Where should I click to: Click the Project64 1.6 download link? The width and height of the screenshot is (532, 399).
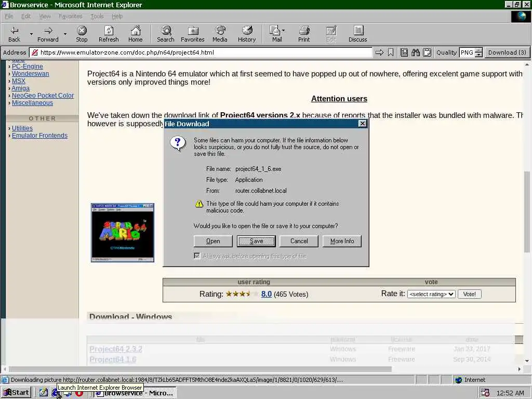113,360
